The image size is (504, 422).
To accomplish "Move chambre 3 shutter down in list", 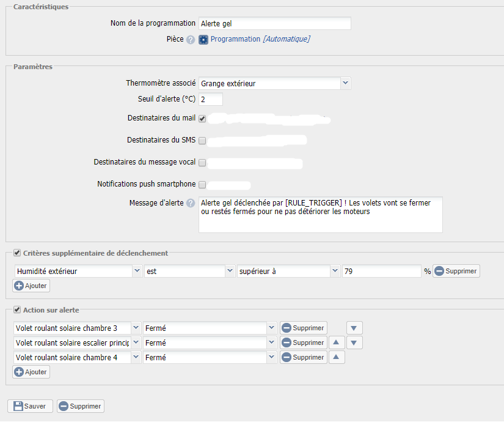I will coord(355,328).
